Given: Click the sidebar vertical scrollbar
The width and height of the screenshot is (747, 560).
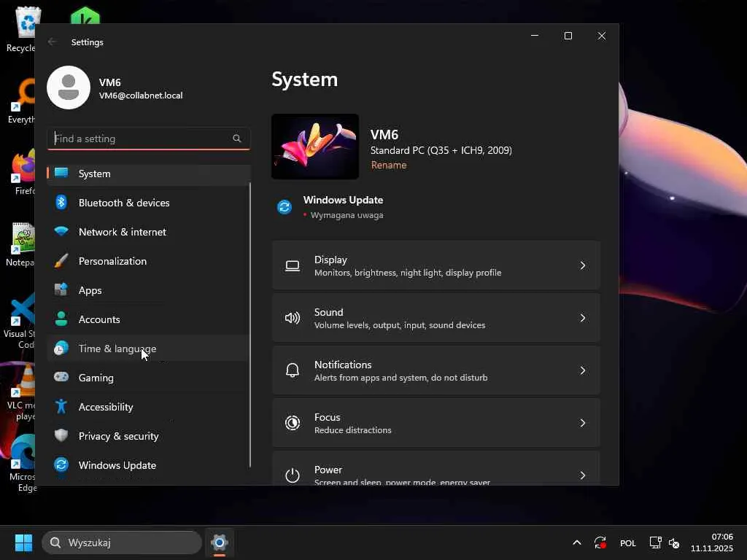Looking at the screenshot, I should 250,324.
